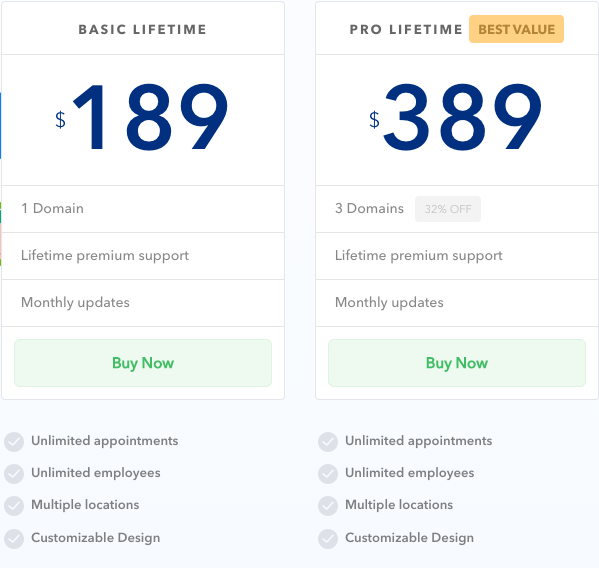
Task: Click Lifetime premium support in Pro plan
Action: coord(419,256)
